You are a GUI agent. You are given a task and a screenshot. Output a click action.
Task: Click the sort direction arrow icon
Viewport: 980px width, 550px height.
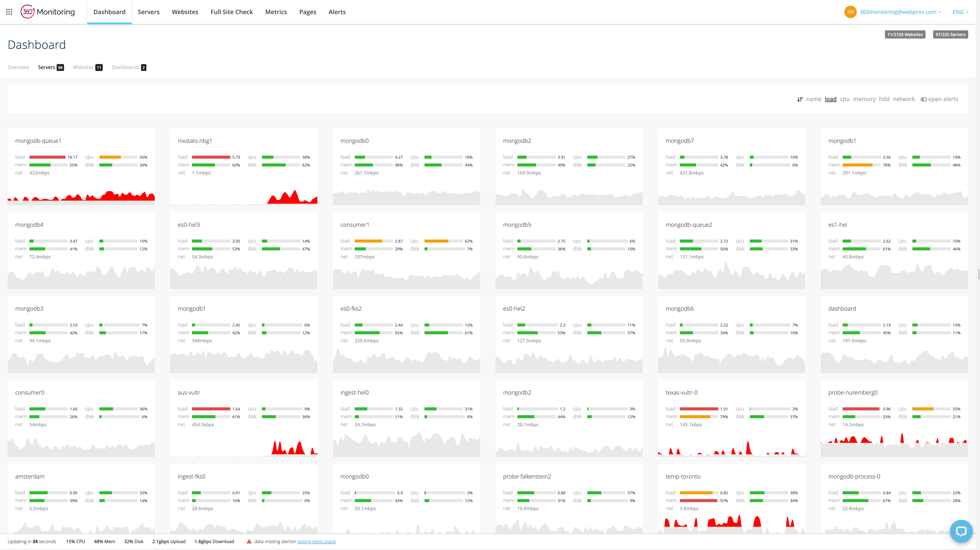(x=800, y=99)
